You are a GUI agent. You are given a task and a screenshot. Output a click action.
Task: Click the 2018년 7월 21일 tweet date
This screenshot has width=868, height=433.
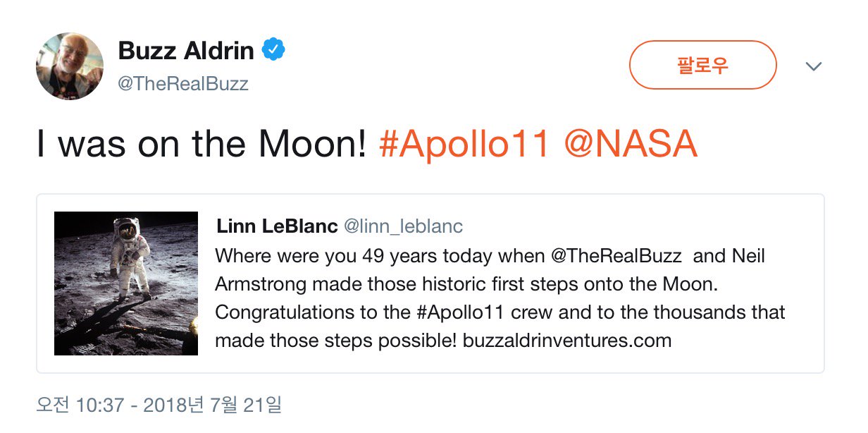tap(212, 405)
